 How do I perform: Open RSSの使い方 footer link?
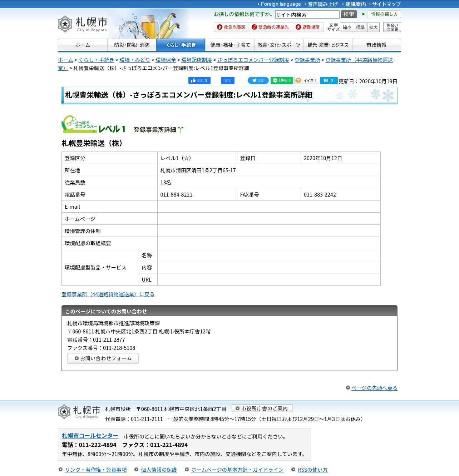point(313,470)
